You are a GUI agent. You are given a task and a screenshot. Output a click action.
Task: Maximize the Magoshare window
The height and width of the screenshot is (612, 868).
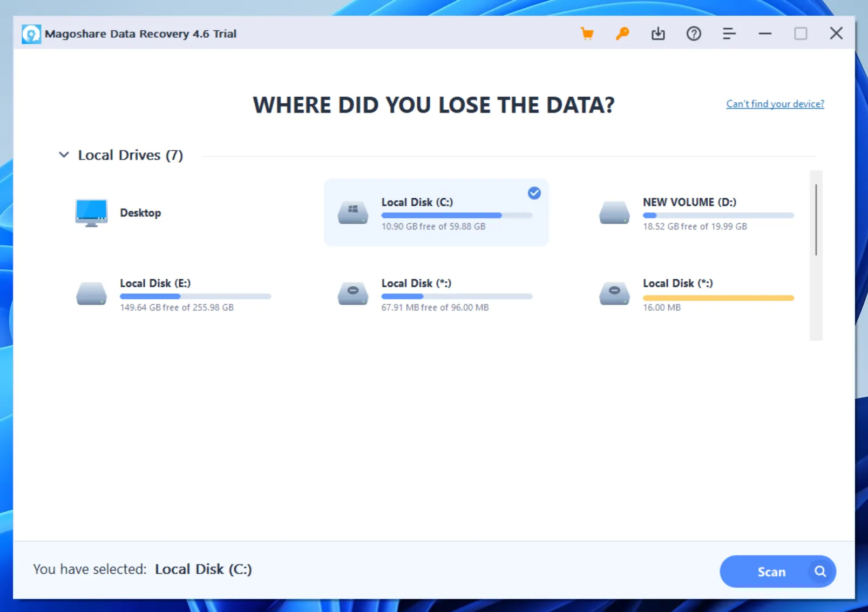point(801,33)
